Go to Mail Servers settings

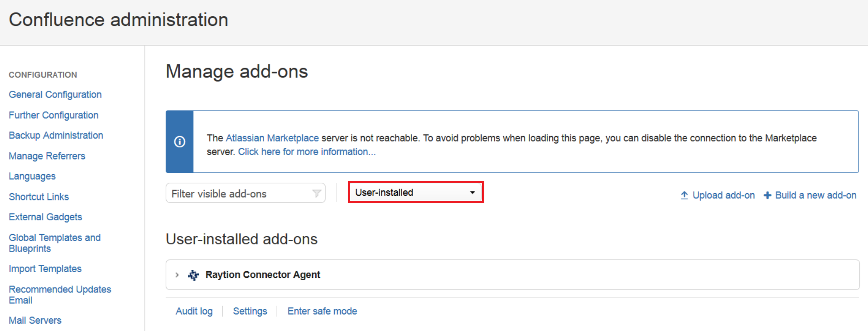pos(35,320)
